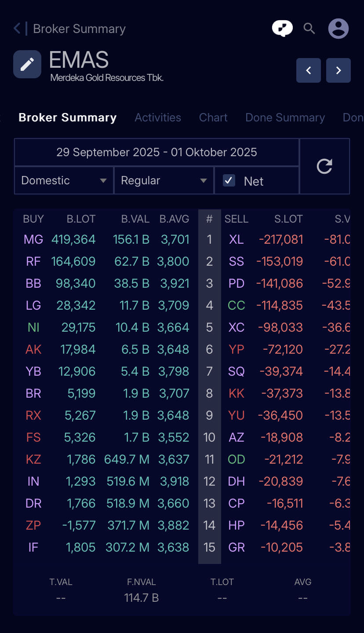
Task: Switch to the Activities tab
Action: [158, 117]
